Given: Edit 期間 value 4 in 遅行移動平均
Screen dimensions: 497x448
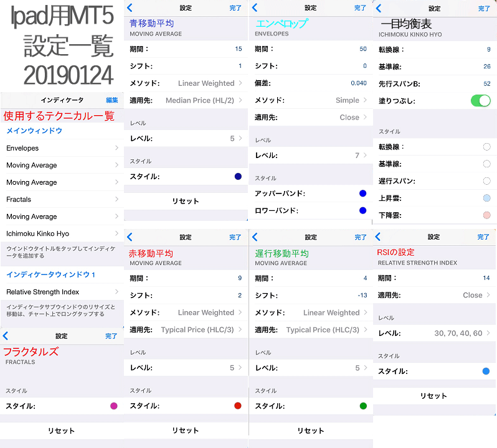Looking at the screenshot, I should 365,278.
